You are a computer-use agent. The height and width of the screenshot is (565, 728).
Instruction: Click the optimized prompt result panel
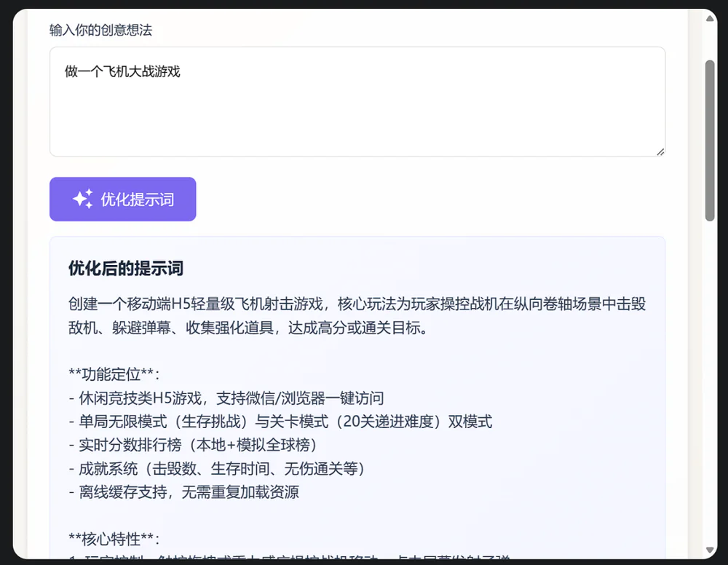tap(357, 400)
